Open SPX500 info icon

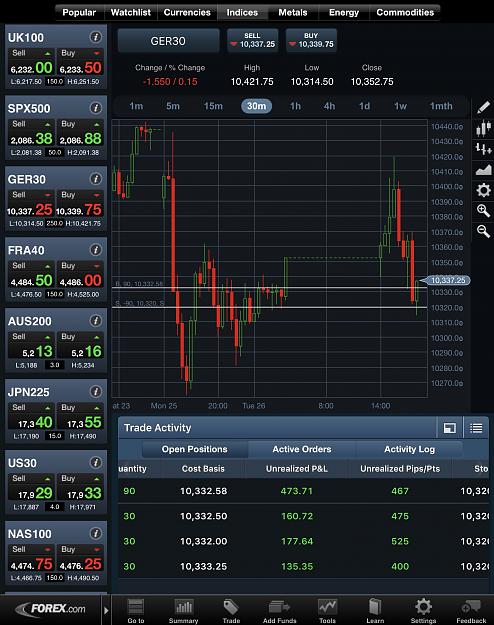[95, 108]
